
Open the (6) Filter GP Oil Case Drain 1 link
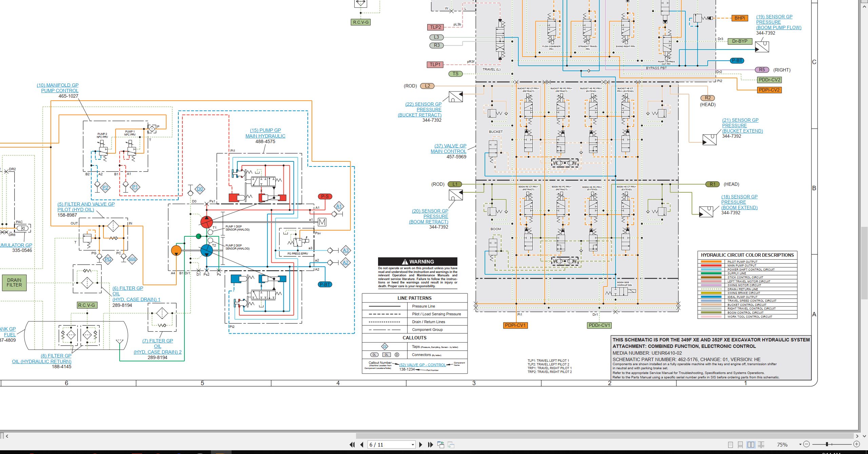(136, 294)
